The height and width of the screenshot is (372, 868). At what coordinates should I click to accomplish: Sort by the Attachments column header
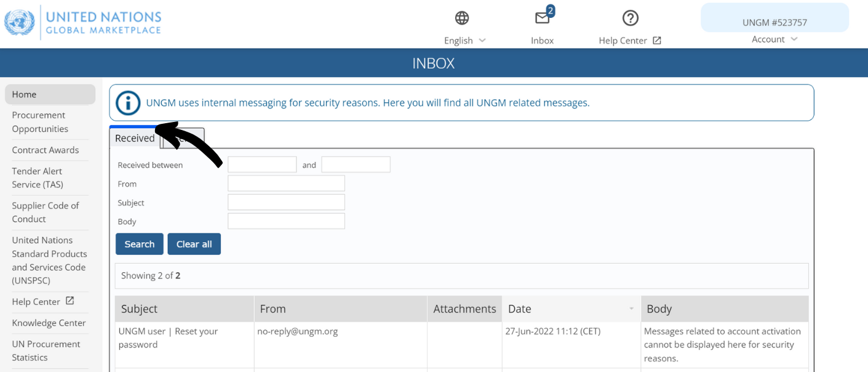[464, 309]
